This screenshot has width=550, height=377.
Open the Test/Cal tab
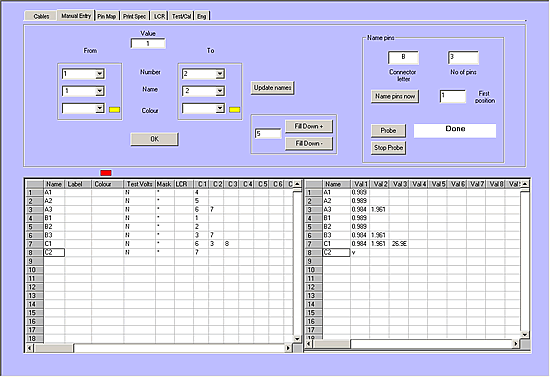tap(181, 16)
